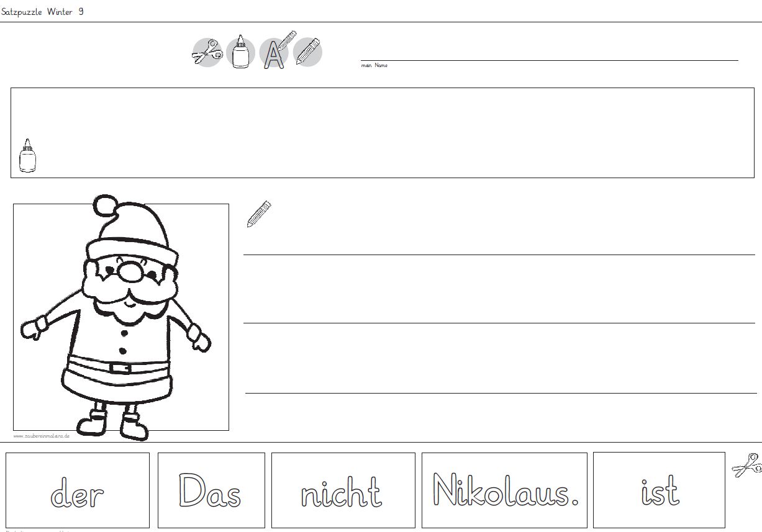Select the word card 'Das'
Viewport: 762px width, 532px height.
(x=211, y=490)
